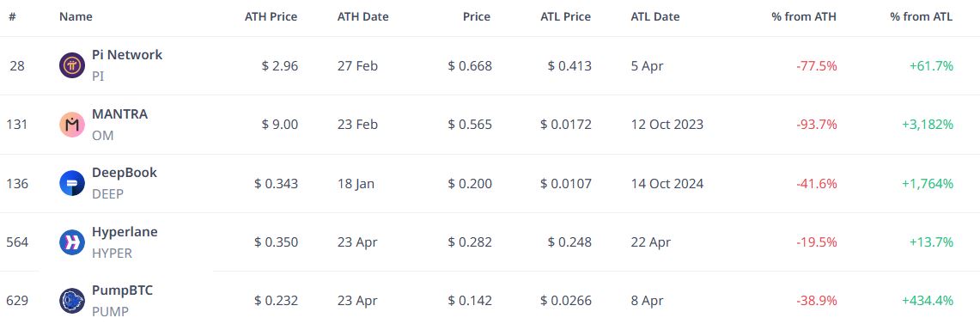The width and height of the screenshot is (980, 324).
Task: Click the Hyperlane coin logo
Action: coord(72,242)
